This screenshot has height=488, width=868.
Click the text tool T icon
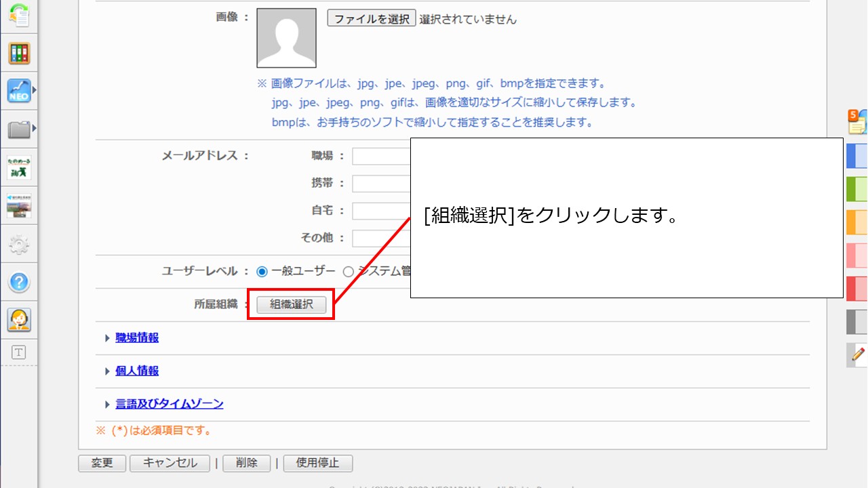pos(19,352)
